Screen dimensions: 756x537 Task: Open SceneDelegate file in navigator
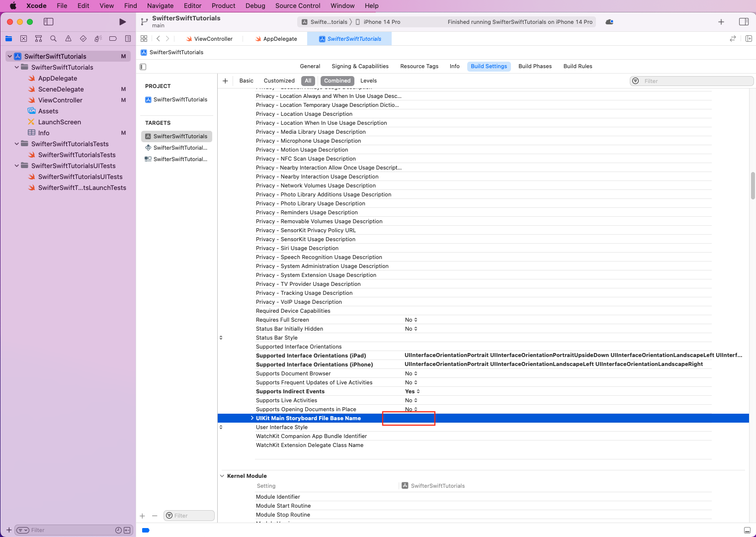[61, 89]
